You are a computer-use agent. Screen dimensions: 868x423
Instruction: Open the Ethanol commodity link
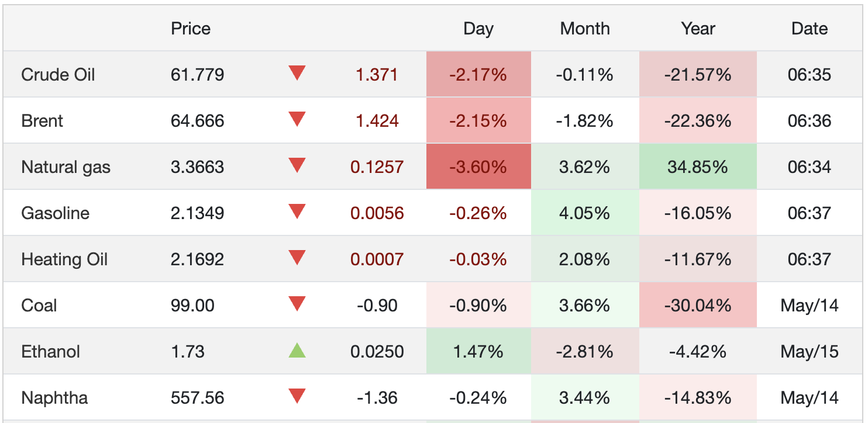(50, 352)
